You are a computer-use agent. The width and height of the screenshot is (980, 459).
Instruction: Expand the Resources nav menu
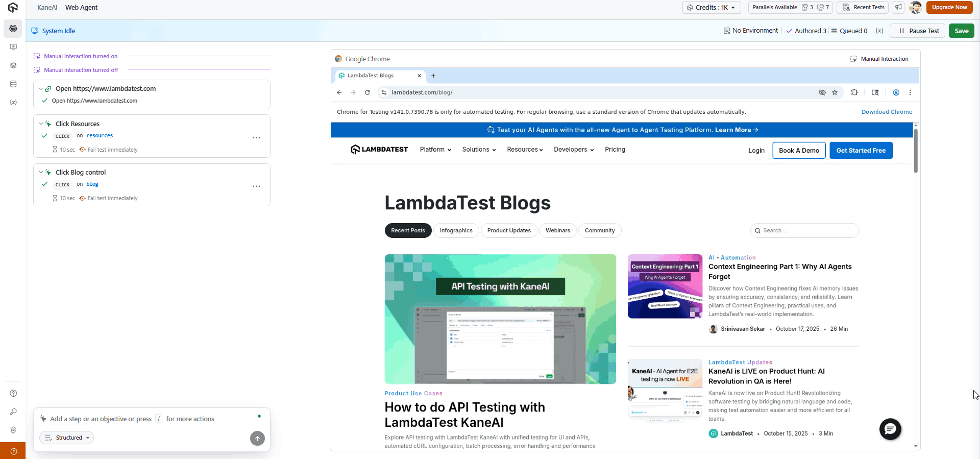[525, 150]
